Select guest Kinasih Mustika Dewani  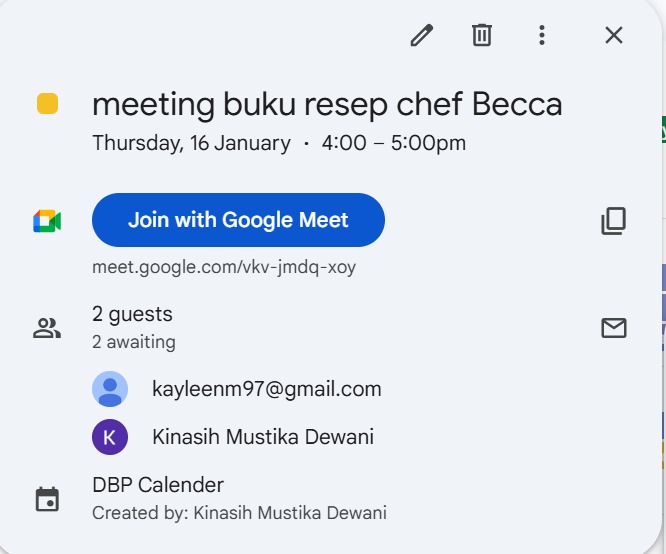(x=263, y=437)
